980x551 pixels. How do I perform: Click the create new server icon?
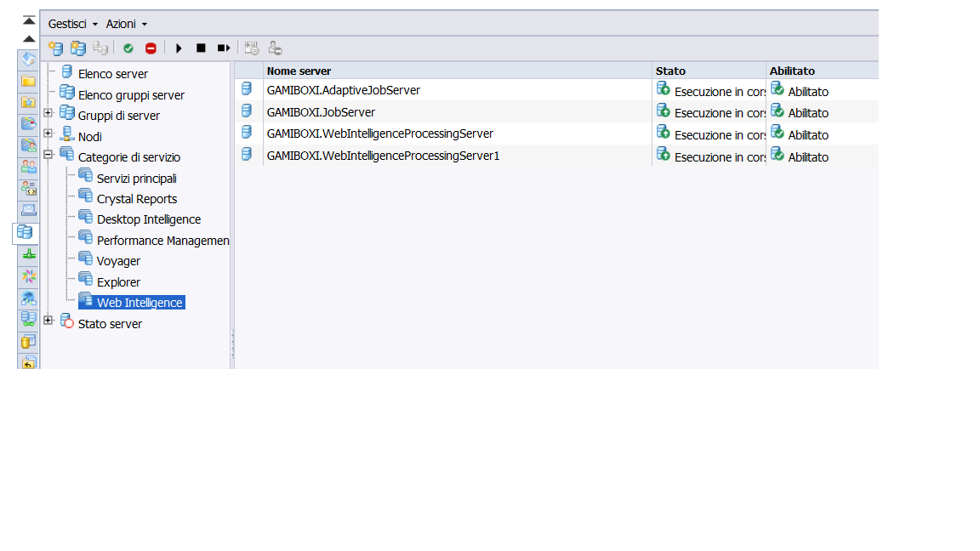(55, 48)
